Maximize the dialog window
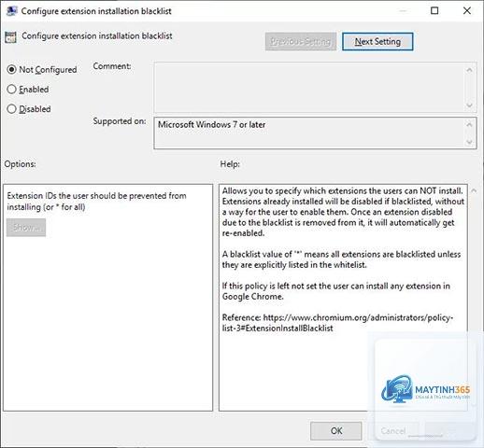 pyautogui.click(x=434, y=11)
